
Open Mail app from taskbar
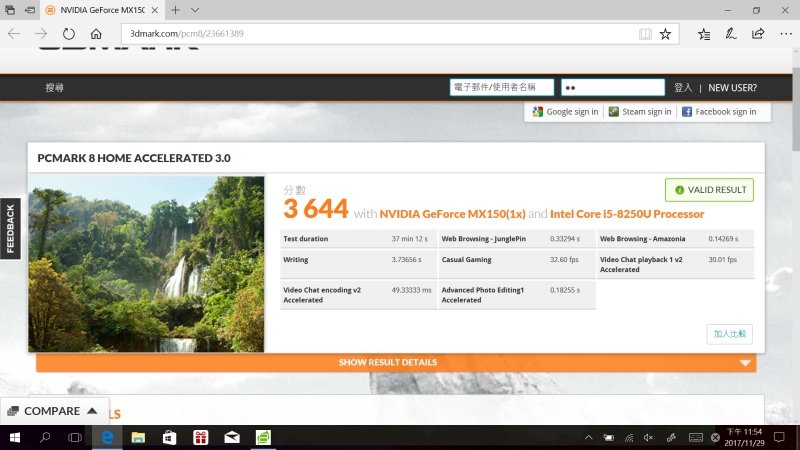click(x=232, y=437)
